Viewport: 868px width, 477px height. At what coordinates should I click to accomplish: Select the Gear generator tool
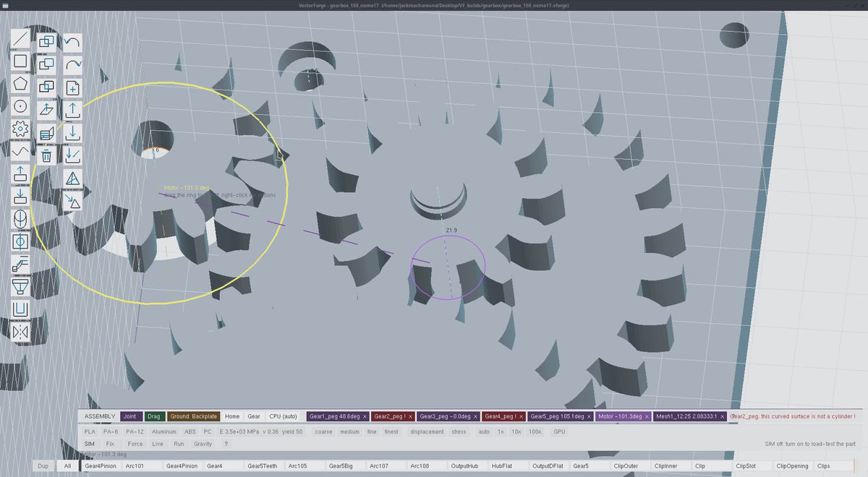tap(20, 129)
